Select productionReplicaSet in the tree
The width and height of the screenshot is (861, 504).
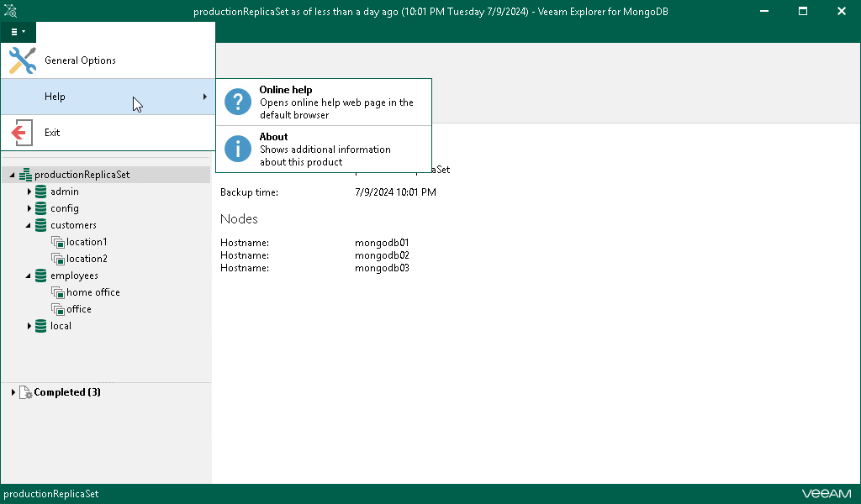(82, 175)
